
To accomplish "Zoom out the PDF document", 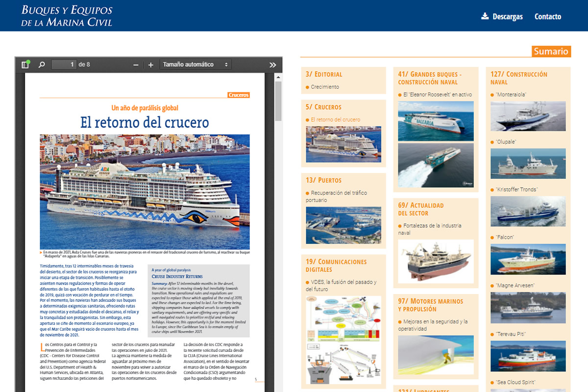I will click(136, 65).
